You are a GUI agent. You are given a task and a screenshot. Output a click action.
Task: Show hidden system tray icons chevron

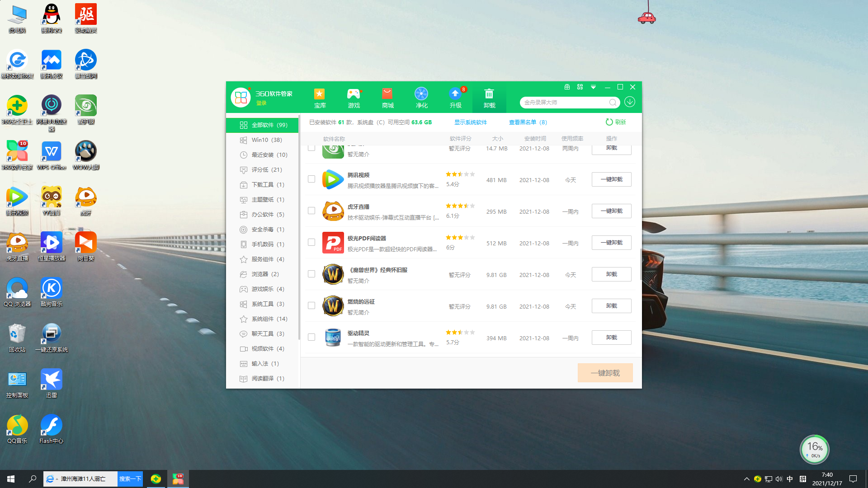coord(746,479)
